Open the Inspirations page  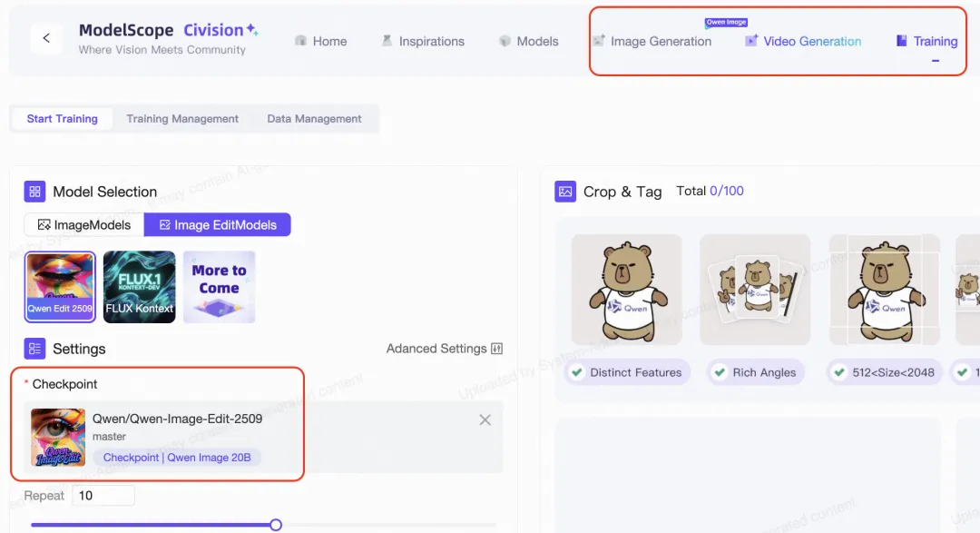click(423, 41)
